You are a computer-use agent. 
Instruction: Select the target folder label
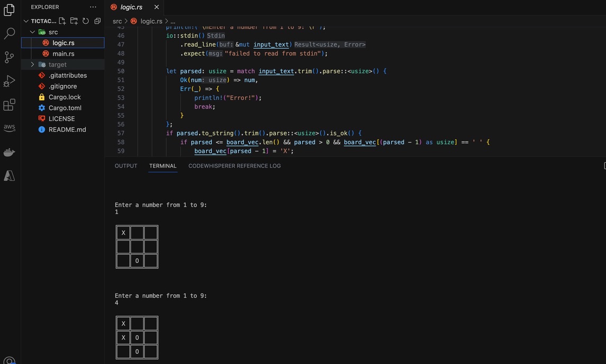pyautogui.click(x=58, y=65)
